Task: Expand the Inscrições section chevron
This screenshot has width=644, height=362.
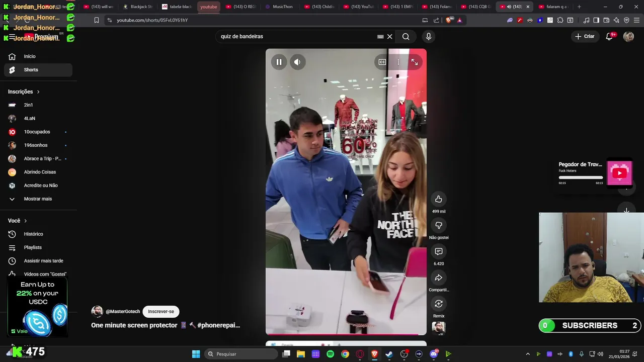Action: click(38, 92)
